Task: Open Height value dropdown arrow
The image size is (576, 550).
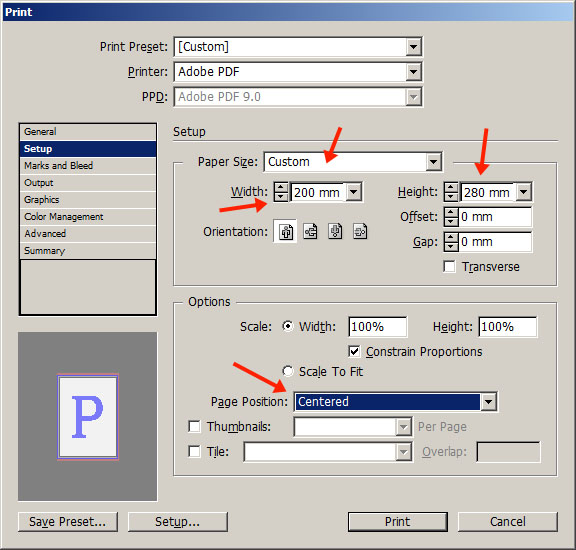Action: (523, 192)
